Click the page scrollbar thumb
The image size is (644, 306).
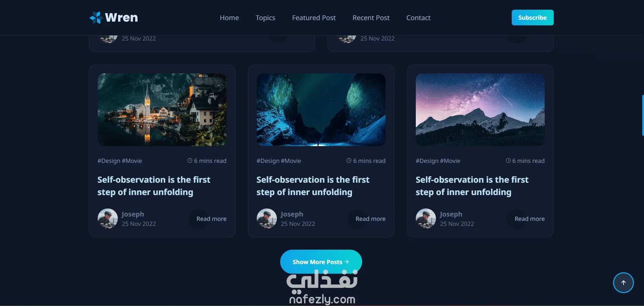point(643,115)
